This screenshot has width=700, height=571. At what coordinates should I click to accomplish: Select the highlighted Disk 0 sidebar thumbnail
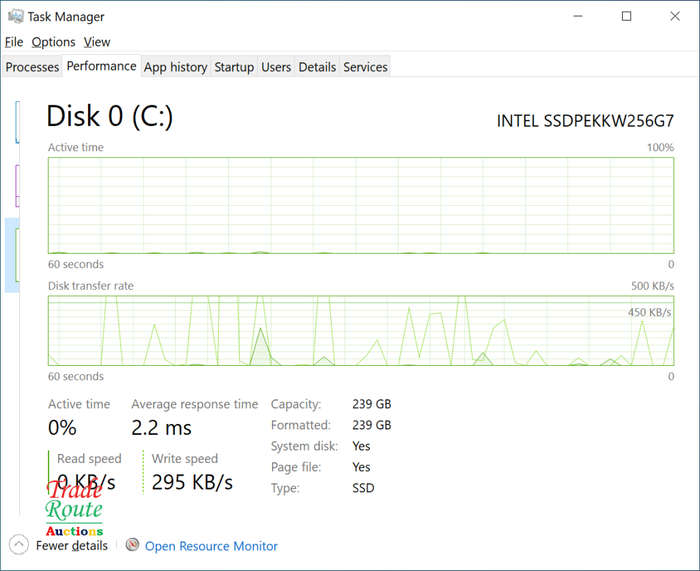pos(12,255)
